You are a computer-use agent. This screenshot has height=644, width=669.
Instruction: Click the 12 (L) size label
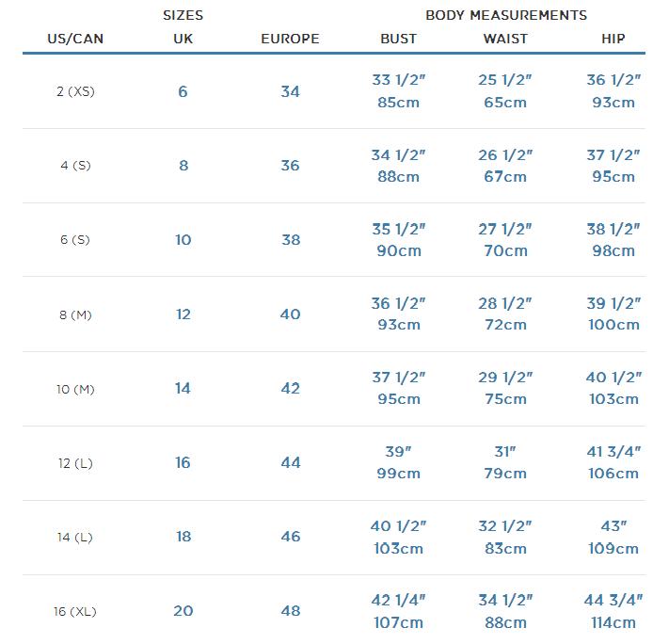coord(75,463)
